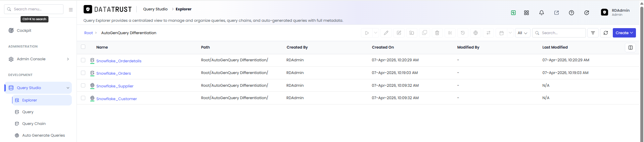This screenshot has height=142, width=644.
Task: Open the notifications bell
Action: coord(542,13)
